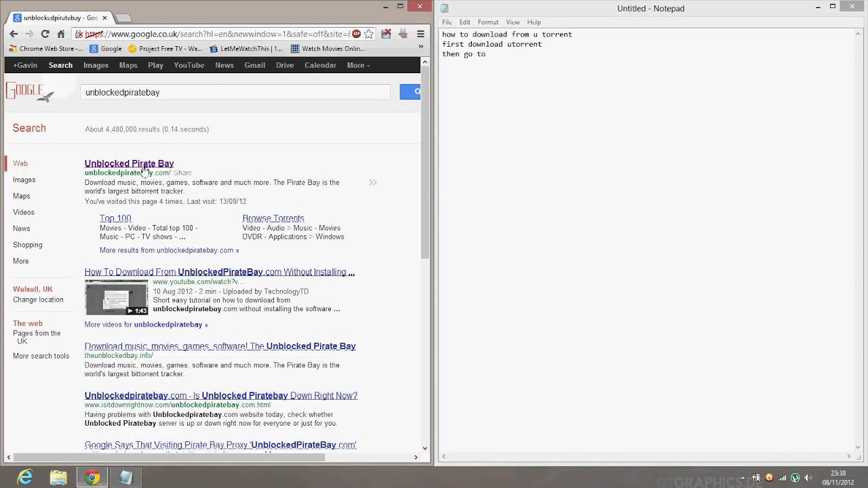Open a new Chrome tab

[x=123, y=18]
